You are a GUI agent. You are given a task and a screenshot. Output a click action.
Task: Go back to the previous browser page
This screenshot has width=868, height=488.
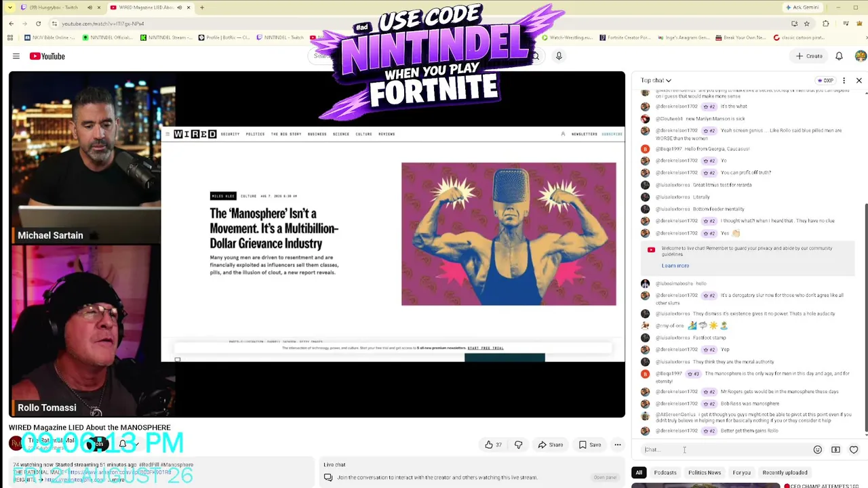[x=11, y=24]
